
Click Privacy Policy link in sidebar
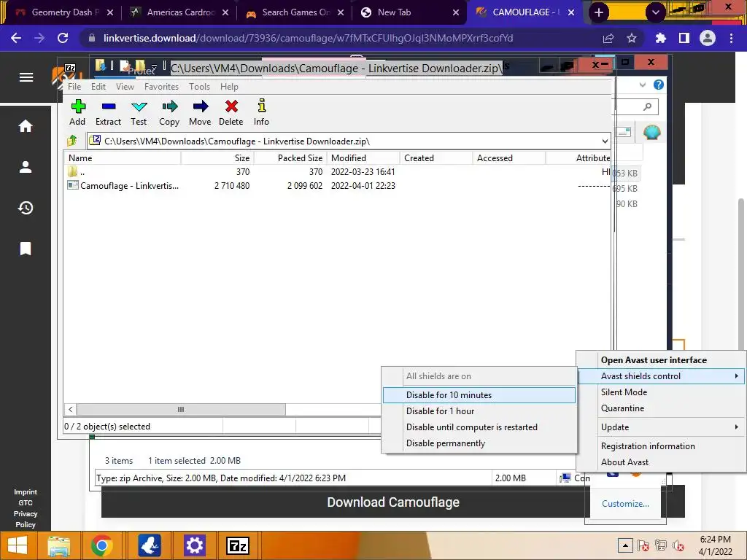(x=26, y=519)
